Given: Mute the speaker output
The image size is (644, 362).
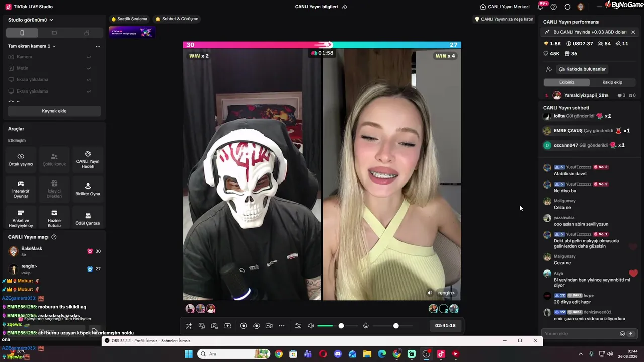Looking at the screenshot, I should point(311,326).
